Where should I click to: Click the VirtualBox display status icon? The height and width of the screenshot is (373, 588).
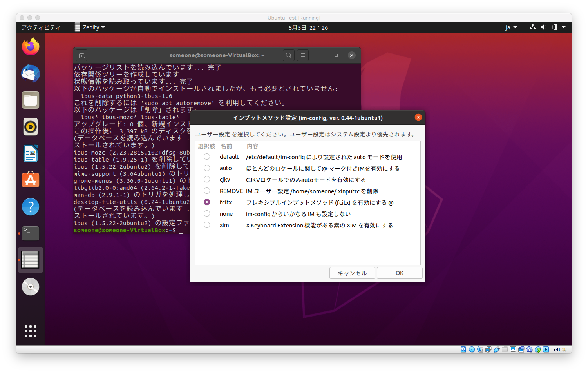click(x=513, y=349)
